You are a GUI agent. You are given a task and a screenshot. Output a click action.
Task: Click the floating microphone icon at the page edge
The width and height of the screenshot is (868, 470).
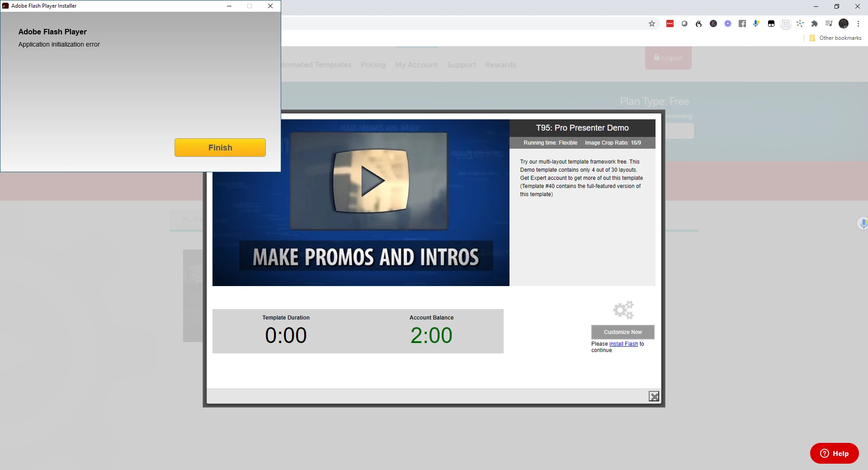[863, 223]
